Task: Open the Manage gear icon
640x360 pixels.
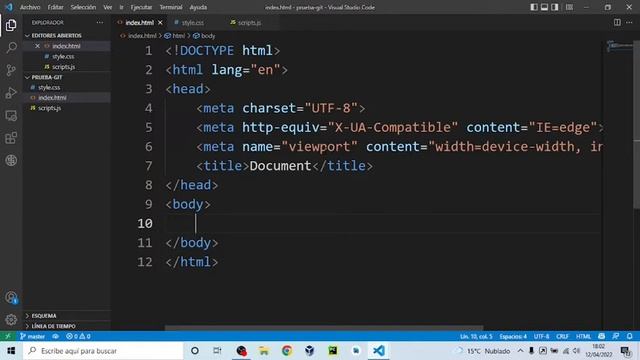Action: pyautogui.click(x=11, y=320)
